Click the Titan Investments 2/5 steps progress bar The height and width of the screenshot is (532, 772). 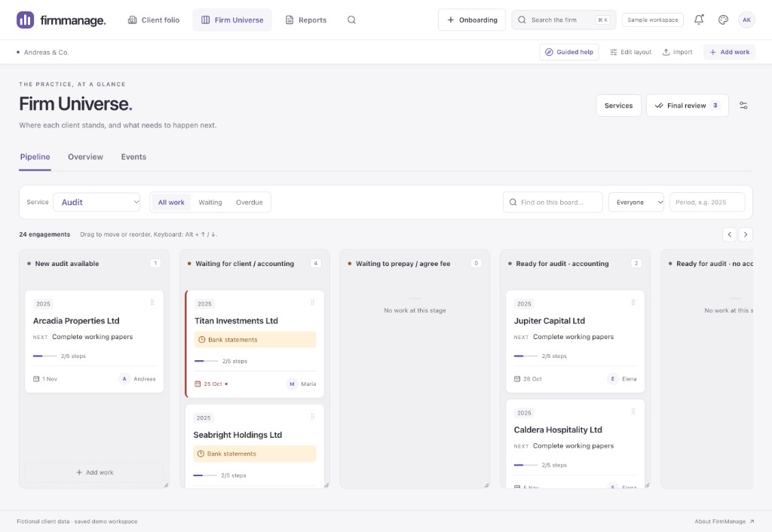tap(207, 361)
